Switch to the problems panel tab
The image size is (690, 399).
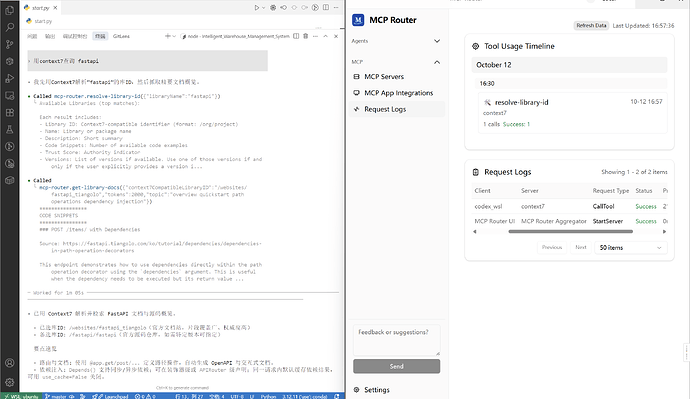(32, 36)
